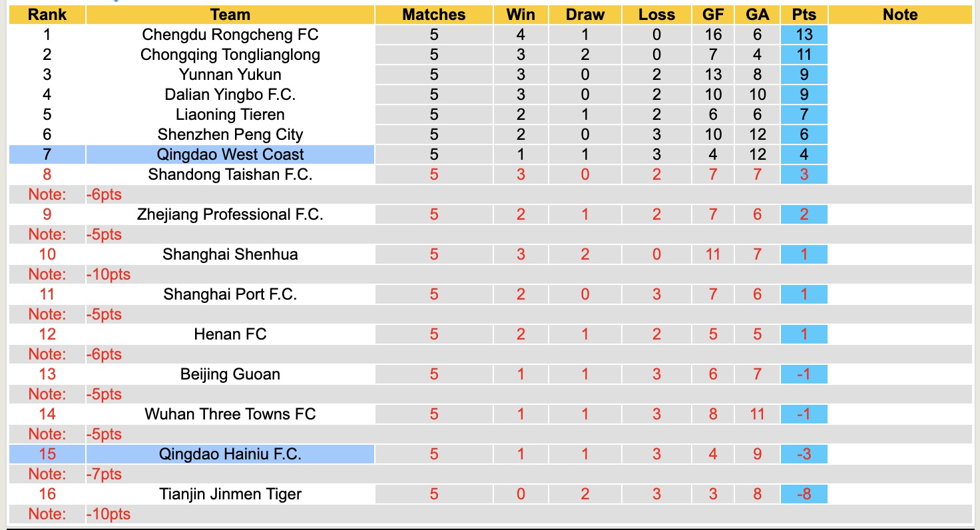The image size is (980, 530).
Task: Select the highlighted Qingdao West Coast row
Action: click(230, 154)
